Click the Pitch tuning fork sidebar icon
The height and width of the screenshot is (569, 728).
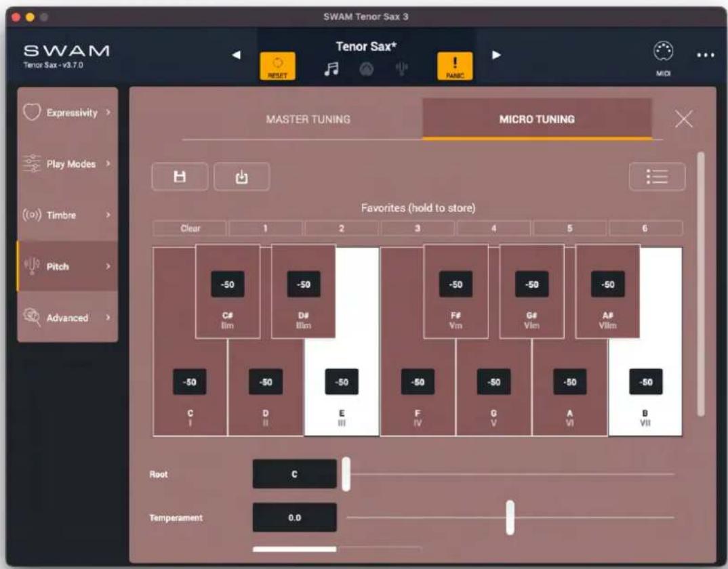click(32, 266)
